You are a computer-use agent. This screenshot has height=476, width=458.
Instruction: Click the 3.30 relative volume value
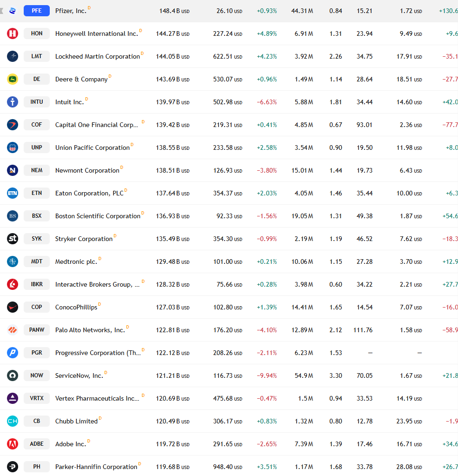(x=335, y=375)
